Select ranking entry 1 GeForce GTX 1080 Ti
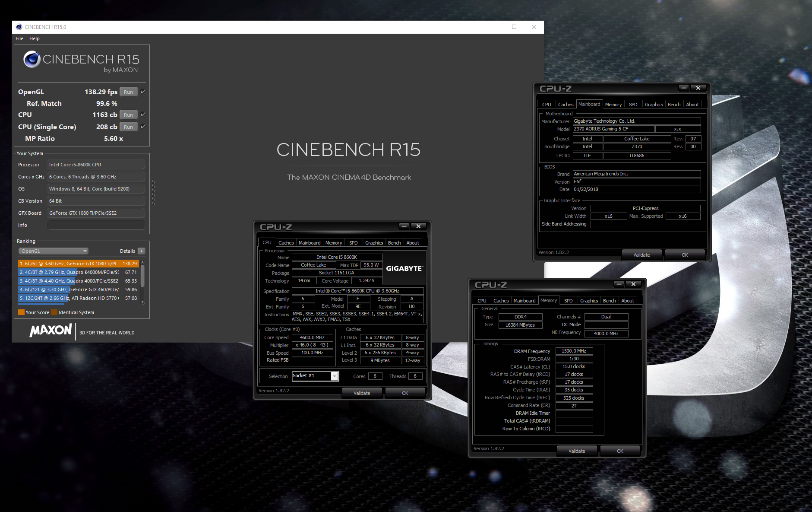This screenshot has height=512, width=812. click(x=78, y=264)
